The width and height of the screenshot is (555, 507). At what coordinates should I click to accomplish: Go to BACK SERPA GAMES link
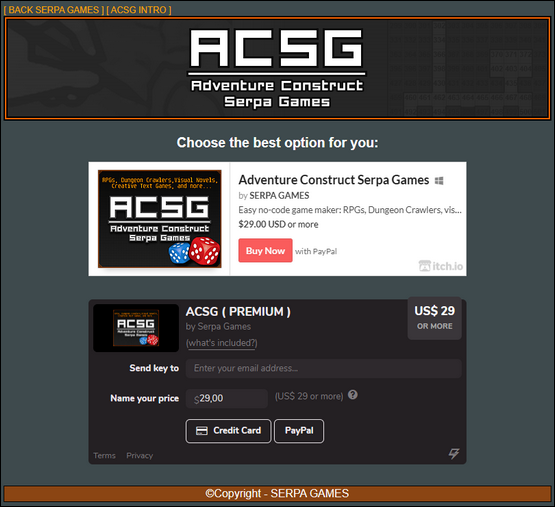point(54,10)
